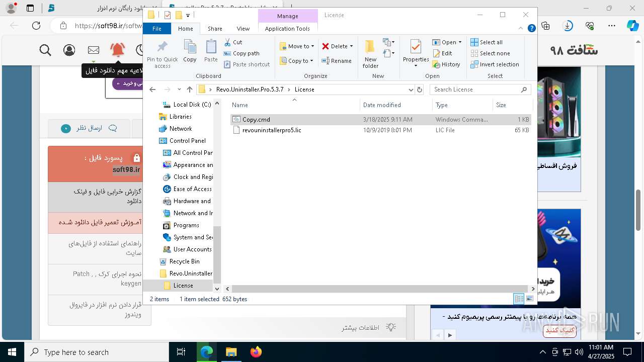Click the website user account icon

point(69,50)
